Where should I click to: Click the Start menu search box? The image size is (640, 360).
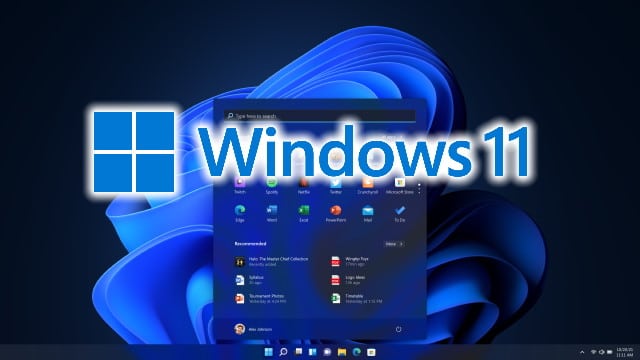click(x=320, y=116)
